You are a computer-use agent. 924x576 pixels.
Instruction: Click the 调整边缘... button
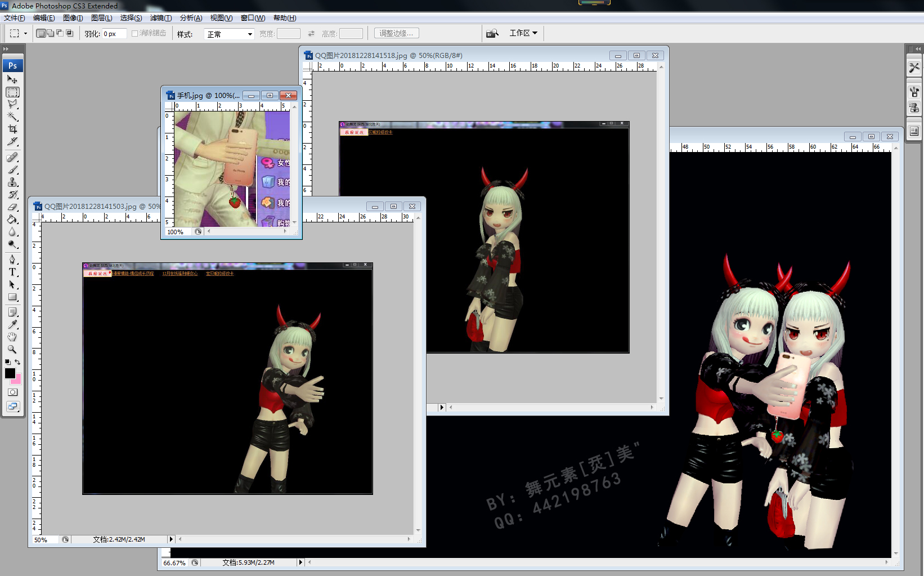point(396,33)
